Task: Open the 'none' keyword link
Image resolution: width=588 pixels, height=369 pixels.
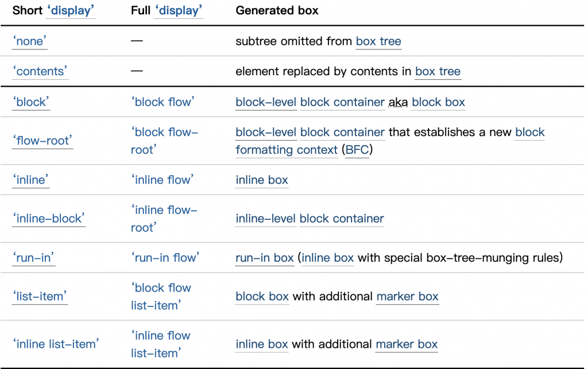Action: 32,41
